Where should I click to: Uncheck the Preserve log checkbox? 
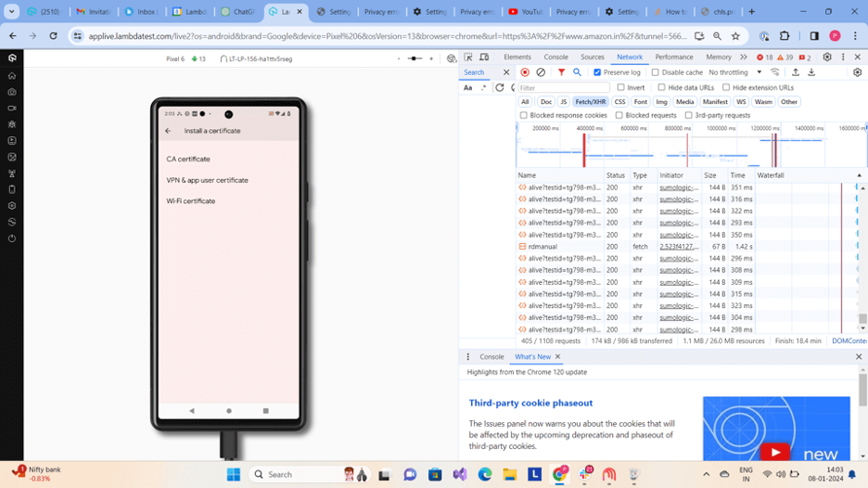(x=598, y=72)
